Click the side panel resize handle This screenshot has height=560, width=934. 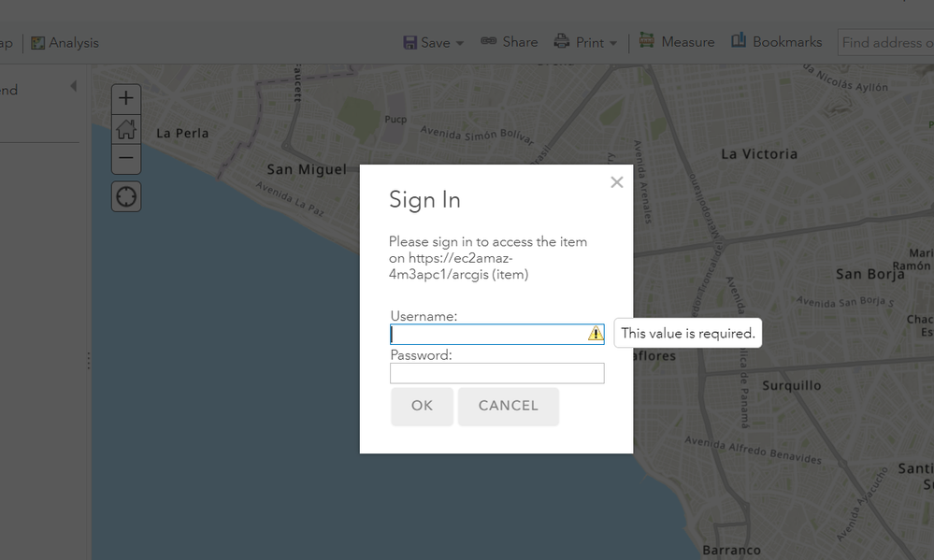coord(89,361)
